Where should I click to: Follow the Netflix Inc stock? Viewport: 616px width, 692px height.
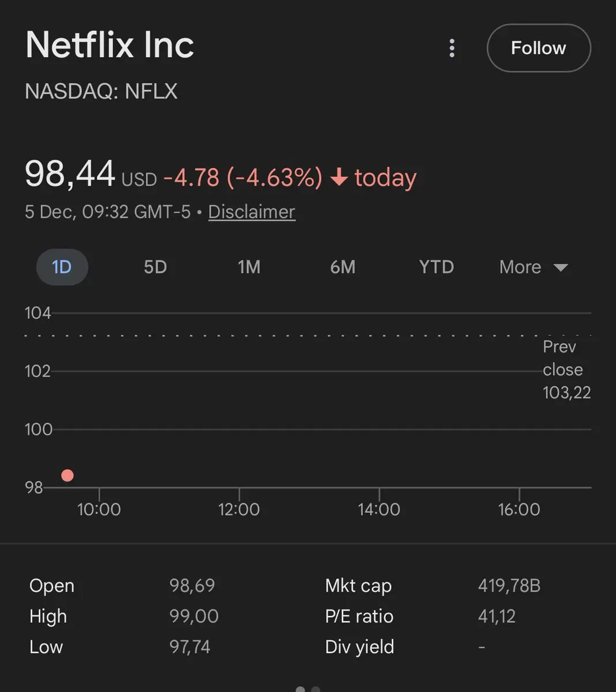(x=539, y=48)
